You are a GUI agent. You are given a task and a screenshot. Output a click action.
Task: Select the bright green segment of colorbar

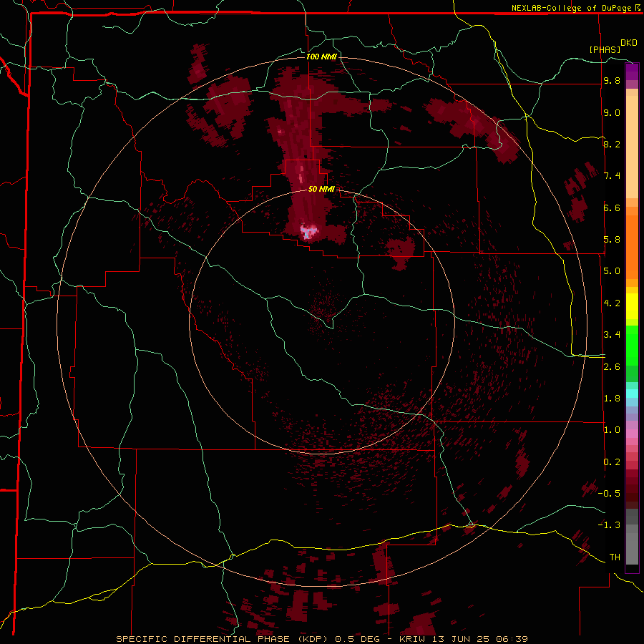(632, 345)
